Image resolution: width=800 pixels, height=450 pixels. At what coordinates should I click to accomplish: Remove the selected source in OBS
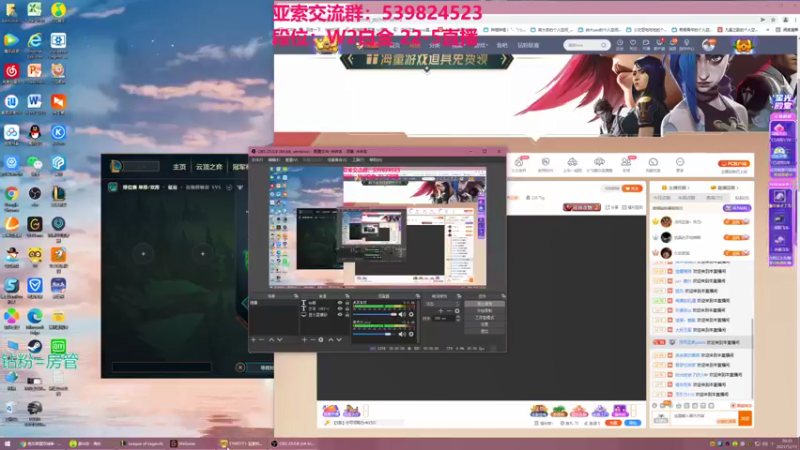point(313,340)
